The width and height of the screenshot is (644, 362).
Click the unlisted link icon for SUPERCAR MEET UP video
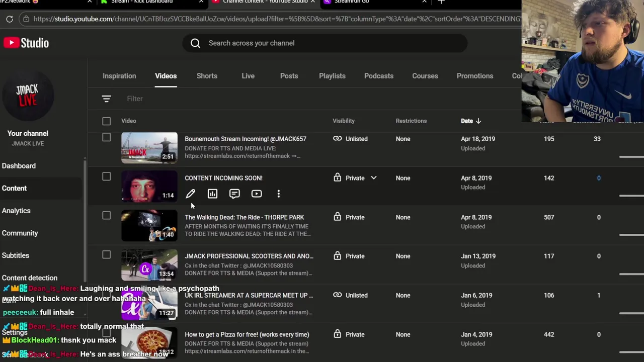[337, 295]
